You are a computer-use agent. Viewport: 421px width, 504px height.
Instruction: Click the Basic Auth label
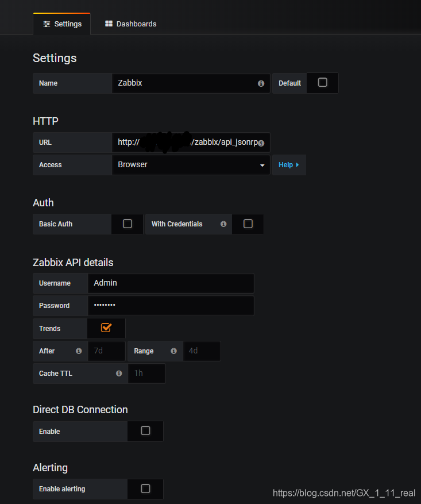point(56,224)
